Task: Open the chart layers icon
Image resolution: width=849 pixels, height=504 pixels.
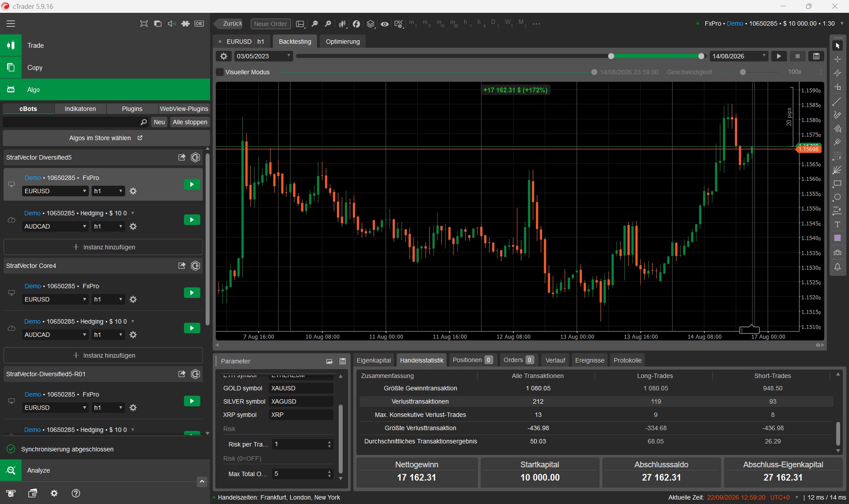Action: (371, 24)
